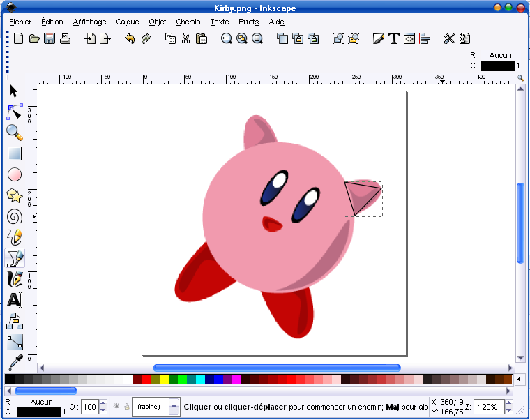Open Inkscape preferences icon
The height and width of the screenshot is (420, 530).
pyautogui.click(x=449, y=38)
